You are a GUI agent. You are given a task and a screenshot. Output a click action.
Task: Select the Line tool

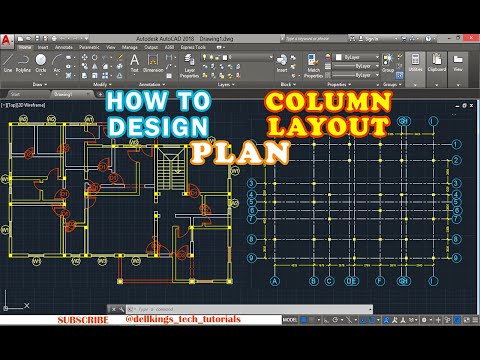pos(8,63)
